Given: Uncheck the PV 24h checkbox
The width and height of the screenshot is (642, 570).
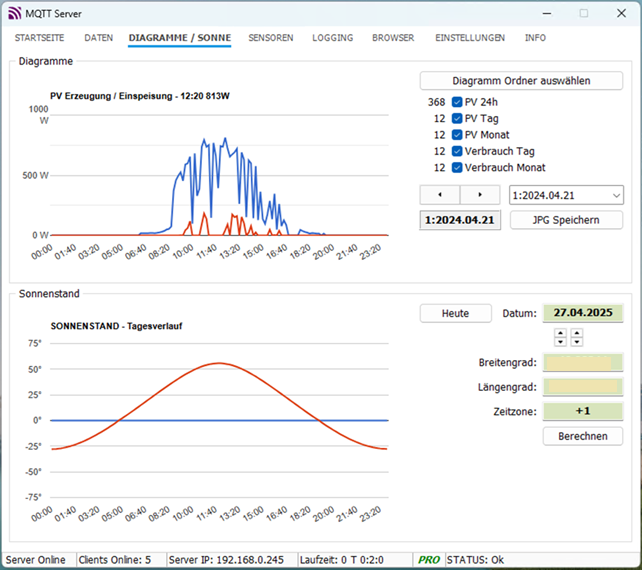Looking at the screenshot, I should [457, 102].
